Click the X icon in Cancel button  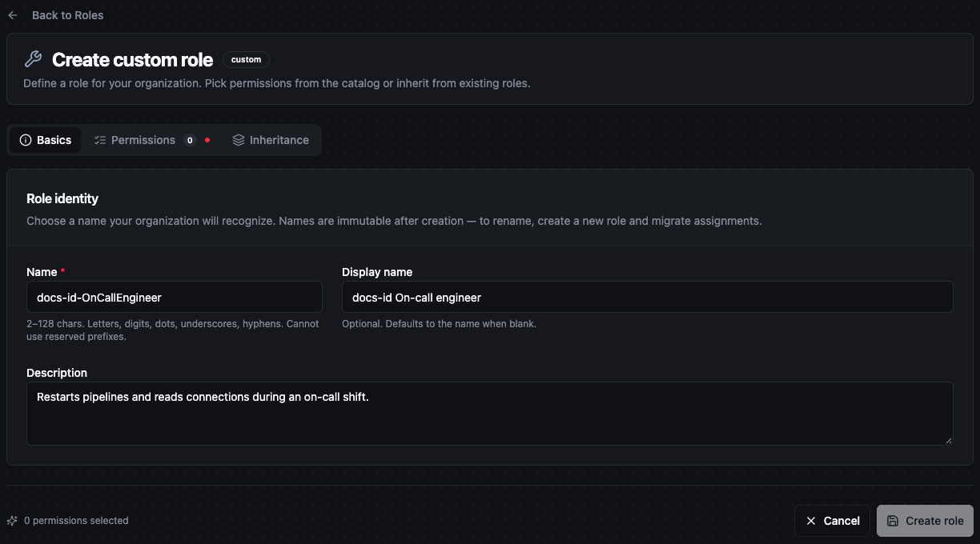coord(811,521)
